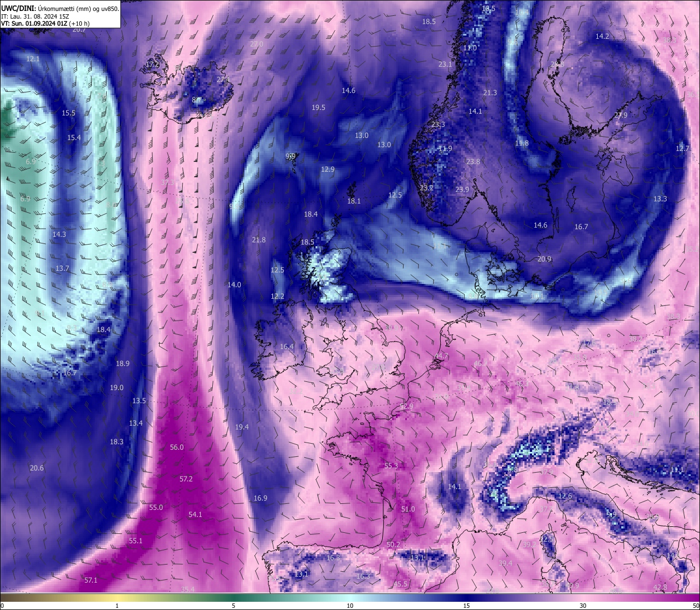Click the 16.4 value over Ireland
This screenshot has width=700, height=610.
tap(287, 346)
